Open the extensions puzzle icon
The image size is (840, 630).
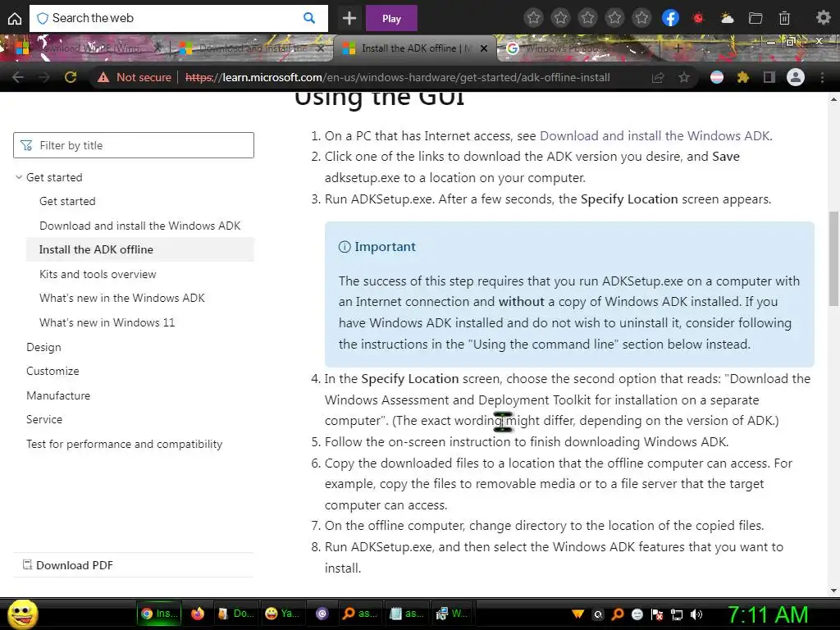(743, 78)
